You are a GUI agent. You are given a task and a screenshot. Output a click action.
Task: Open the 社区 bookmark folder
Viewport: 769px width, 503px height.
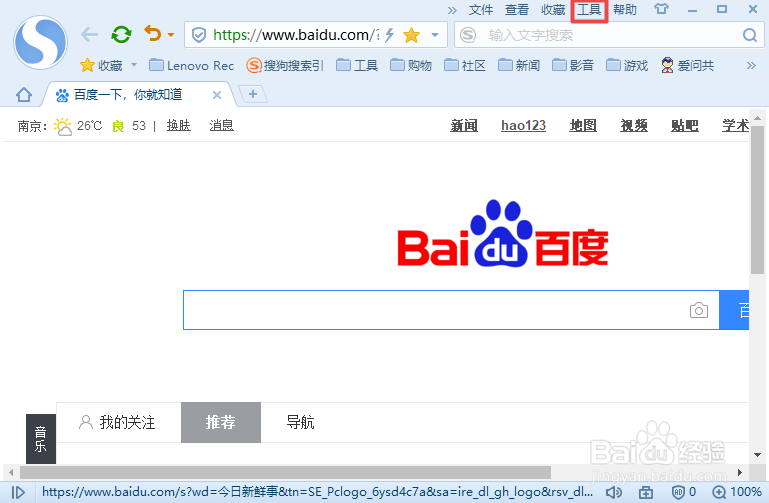[x=465, y=65]
